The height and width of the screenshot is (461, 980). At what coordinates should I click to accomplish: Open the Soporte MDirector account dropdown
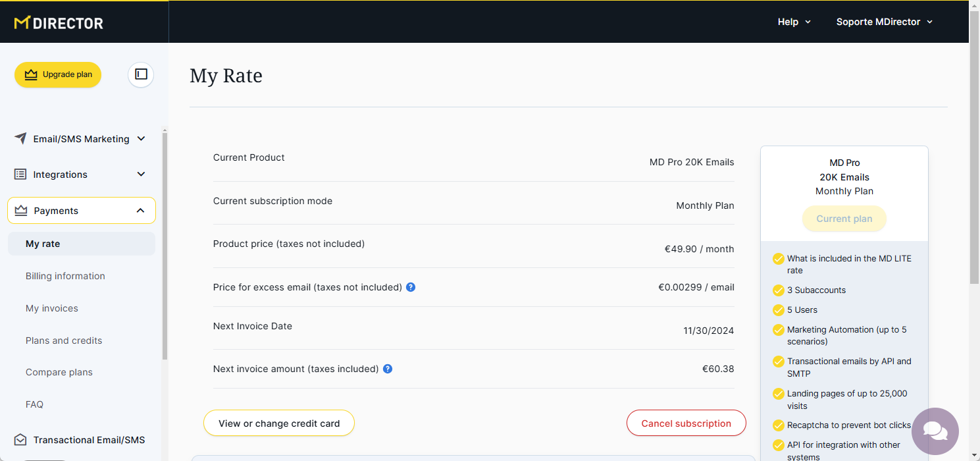884,22
